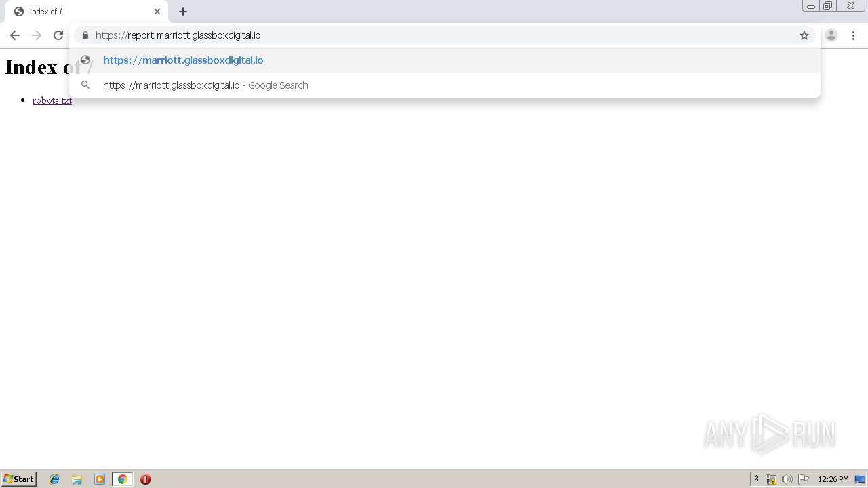This screenshot has height=488, width=868.
Task: Click the globe icon in the URL suggestion
Action: pos(85,60)
